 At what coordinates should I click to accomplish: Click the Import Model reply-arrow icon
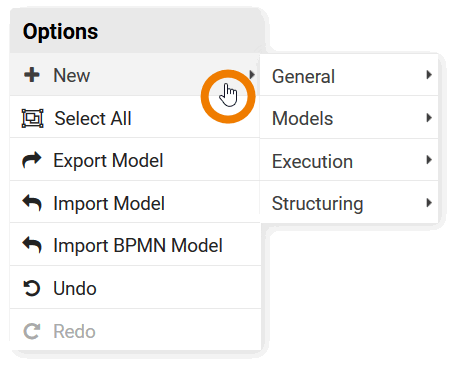coord(32,203)
